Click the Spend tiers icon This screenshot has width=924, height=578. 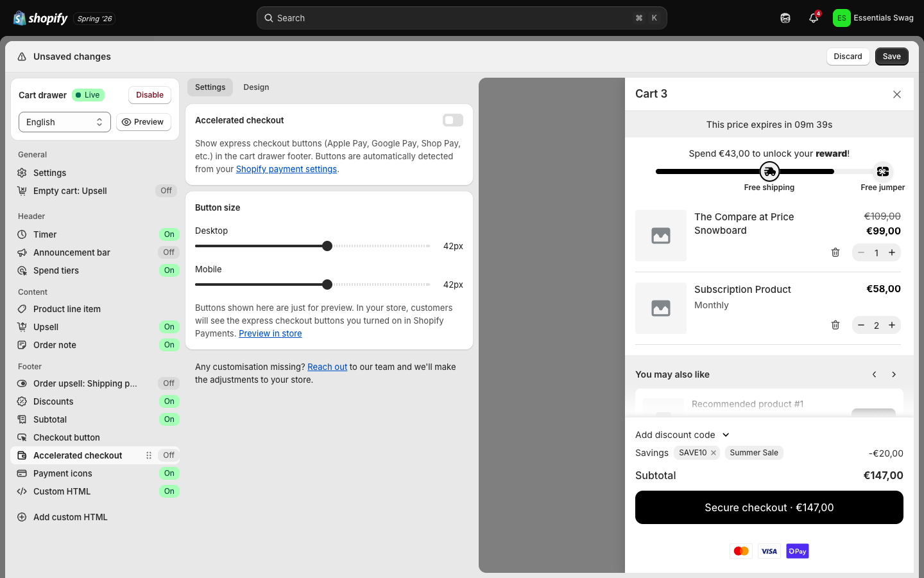(x=22, y=270)
